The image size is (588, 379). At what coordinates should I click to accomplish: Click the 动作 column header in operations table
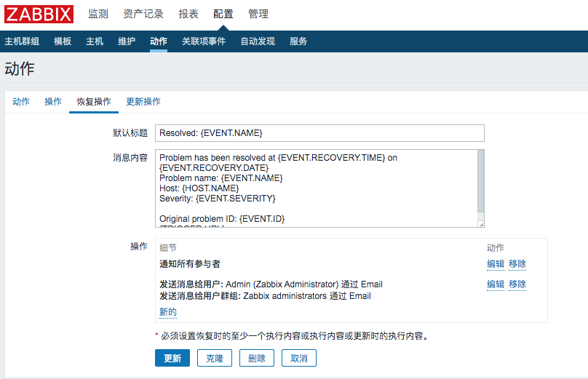[496, 248]
